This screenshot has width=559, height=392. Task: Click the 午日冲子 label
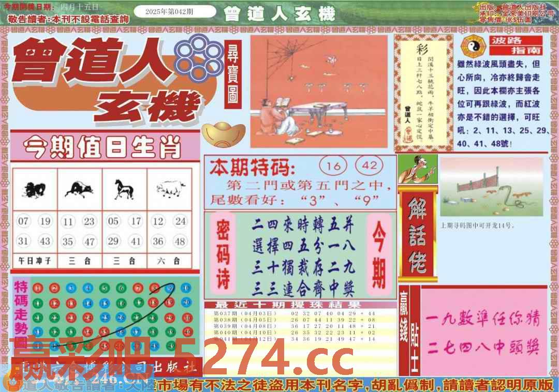coord(35,261)
